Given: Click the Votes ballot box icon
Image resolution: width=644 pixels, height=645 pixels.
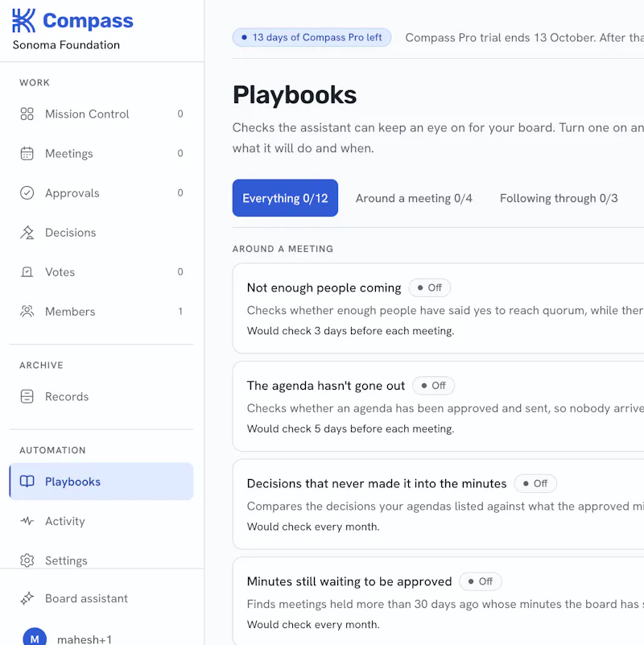Looking at the screenshot, I should [x=27, y=272].
